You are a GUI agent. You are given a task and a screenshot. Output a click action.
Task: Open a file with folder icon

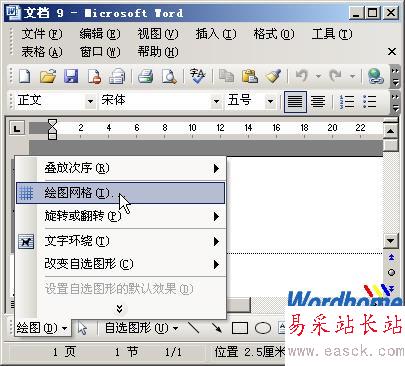coord(48,76)
